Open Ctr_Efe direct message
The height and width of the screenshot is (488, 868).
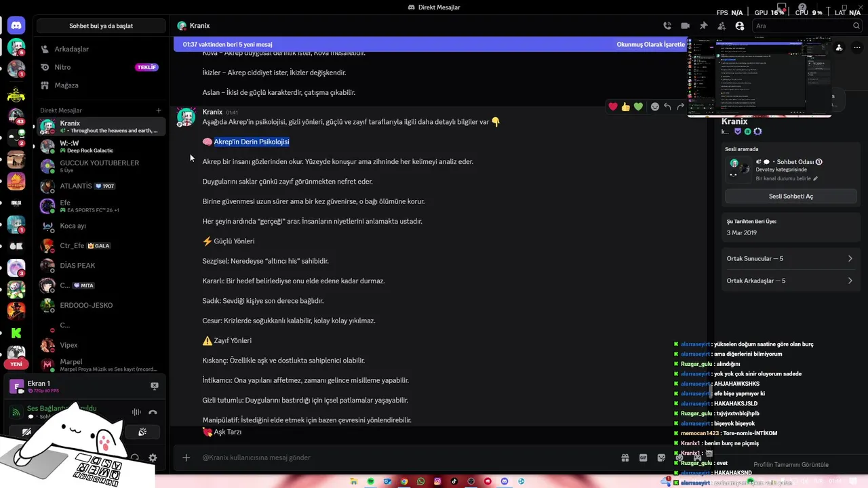[x=101, y=245]
